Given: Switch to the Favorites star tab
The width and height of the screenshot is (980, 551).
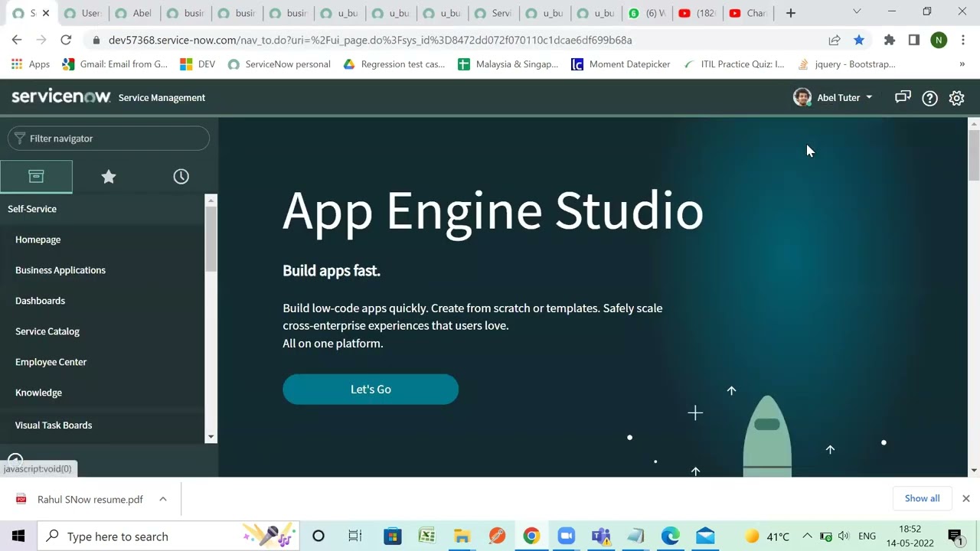Looking at the screenshot, I should [109, 177].
